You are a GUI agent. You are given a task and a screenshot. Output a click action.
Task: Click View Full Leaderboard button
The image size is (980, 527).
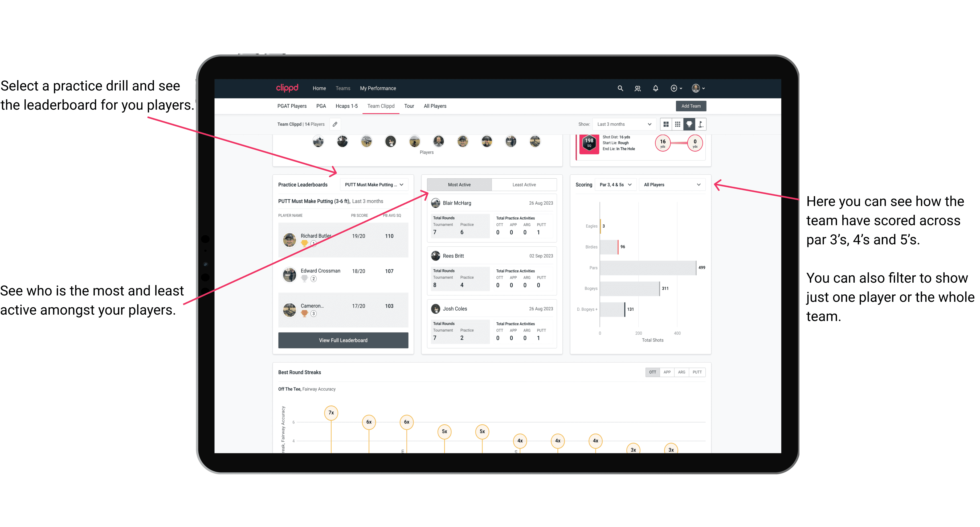pos(343,340)
